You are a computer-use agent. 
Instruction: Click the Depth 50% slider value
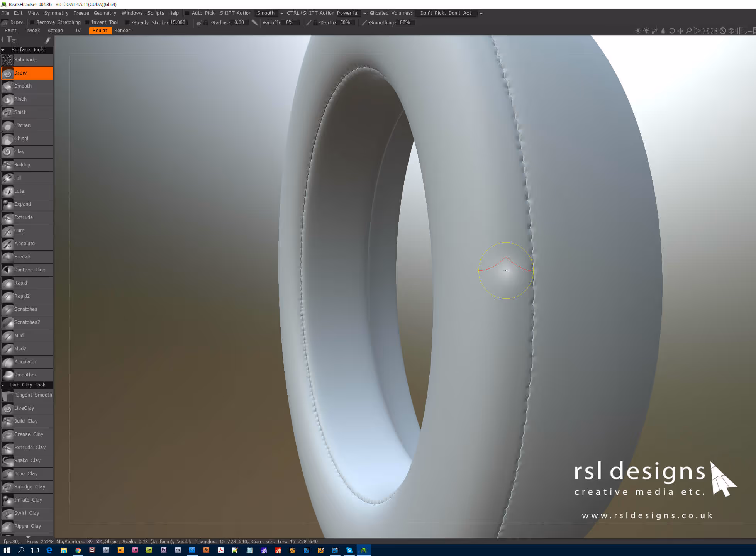[x=345, y=22]
